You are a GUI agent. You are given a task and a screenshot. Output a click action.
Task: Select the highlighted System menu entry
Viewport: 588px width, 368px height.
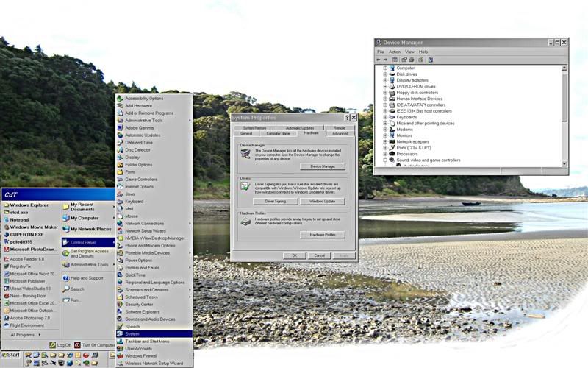point(154,334)
